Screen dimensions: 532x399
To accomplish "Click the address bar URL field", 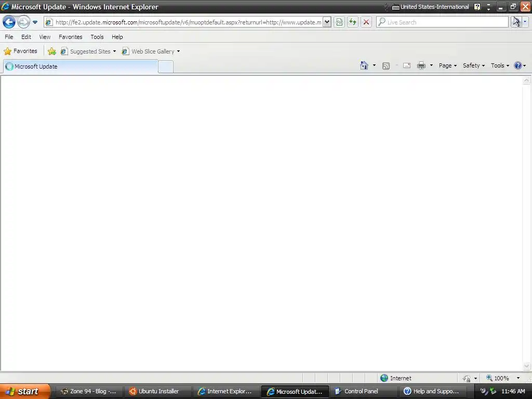I will [188, 22].
